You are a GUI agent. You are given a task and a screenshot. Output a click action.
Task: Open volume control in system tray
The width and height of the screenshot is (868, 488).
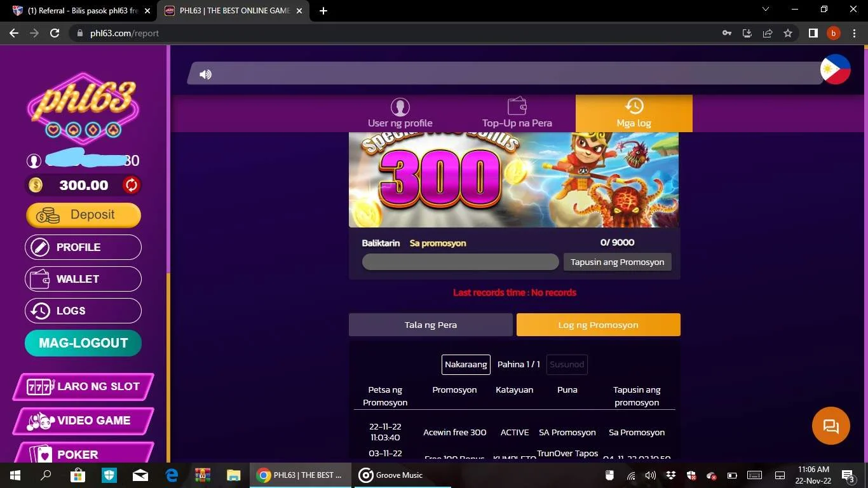[650, 475]
